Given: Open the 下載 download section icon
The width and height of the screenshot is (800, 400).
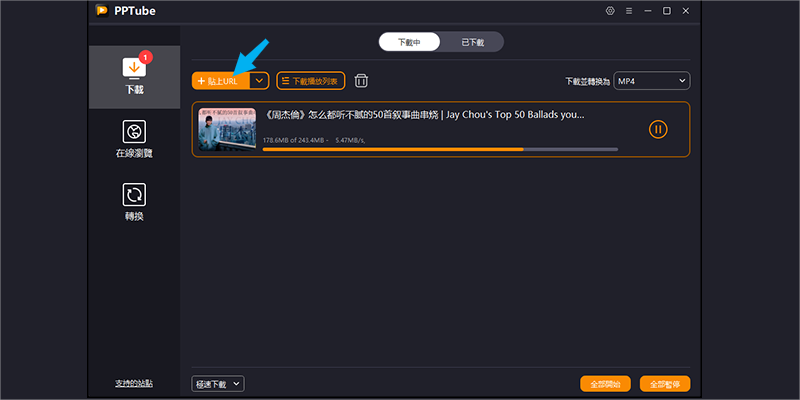Looking at the screenshot, I should (134, 68).
